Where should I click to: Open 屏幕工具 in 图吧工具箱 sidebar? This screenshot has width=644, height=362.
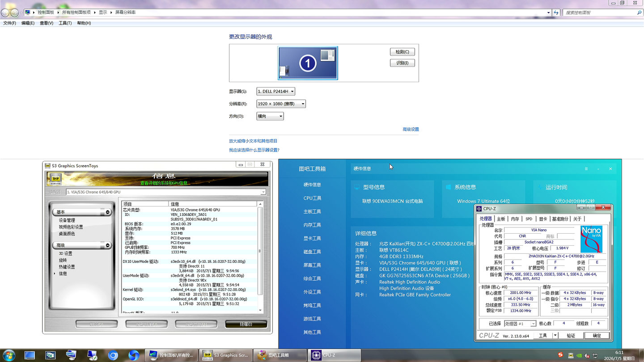click(x=312, y=265)
